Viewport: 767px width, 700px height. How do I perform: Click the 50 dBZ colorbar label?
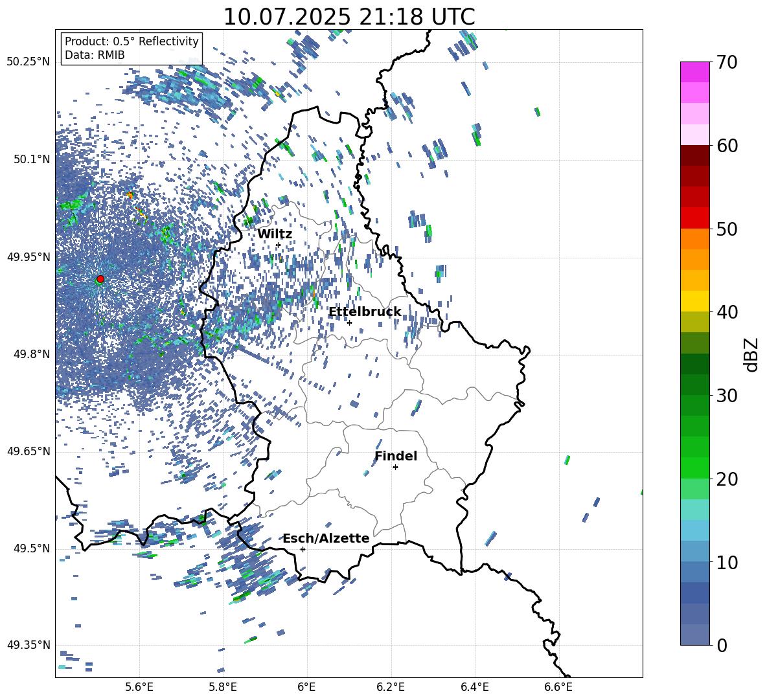(727, 229)
